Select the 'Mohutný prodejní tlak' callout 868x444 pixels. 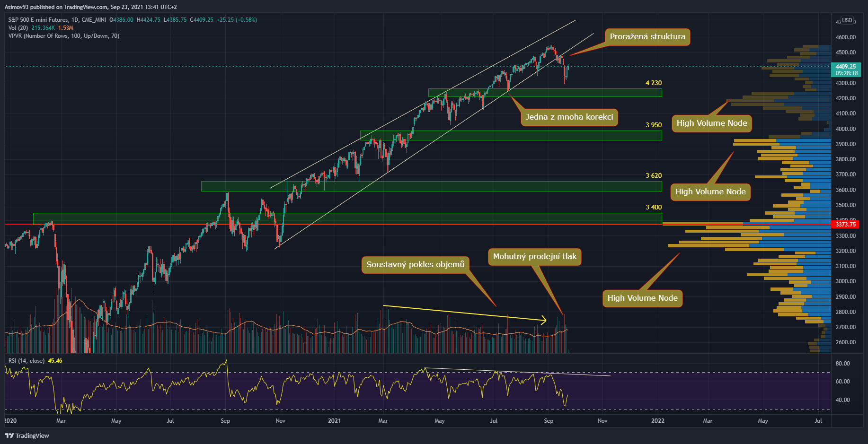pos(534,257)
